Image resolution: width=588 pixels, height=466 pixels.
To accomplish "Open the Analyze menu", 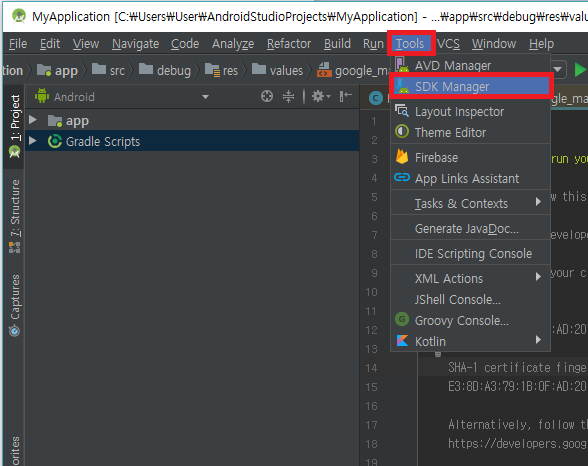I will [233, 44].
